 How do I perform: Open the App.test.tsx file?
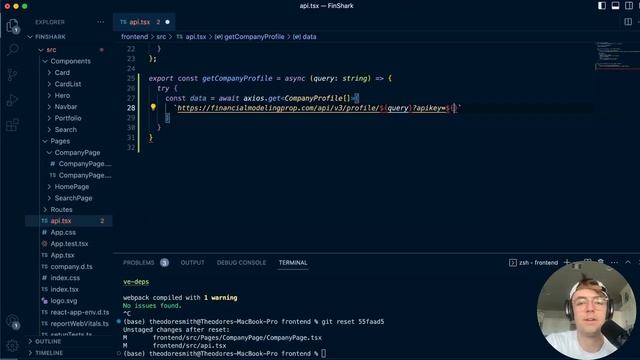(x=69, y=244)
